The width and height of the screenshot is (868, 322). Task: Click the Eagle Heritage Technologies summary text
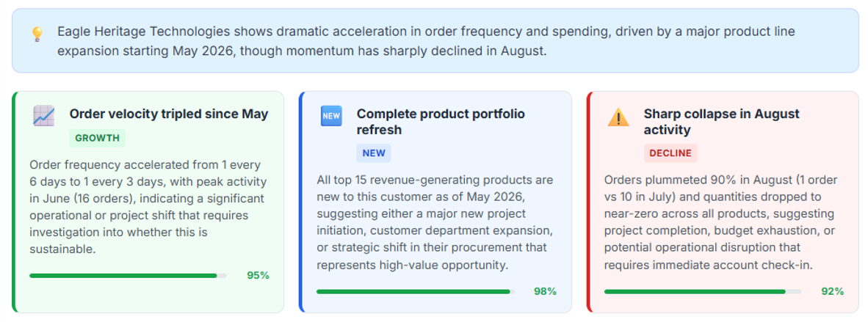pyautogui.click(x=426, y=42)
